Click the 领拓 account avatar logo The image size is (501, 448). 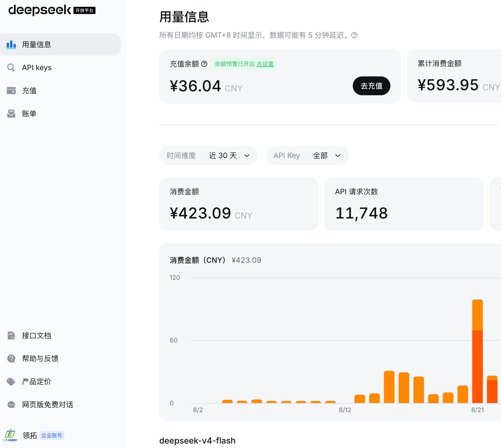pyautogui.click(x=10, y=435)
